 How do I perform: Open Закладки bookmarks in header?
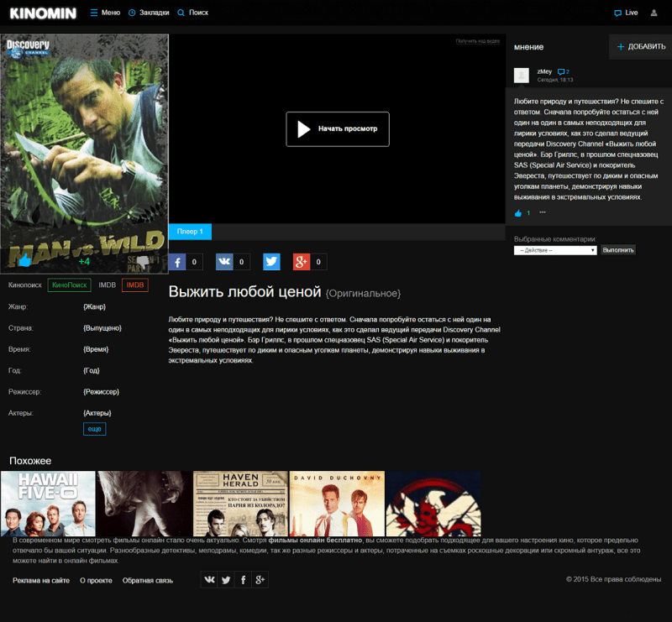pos(149,13)
